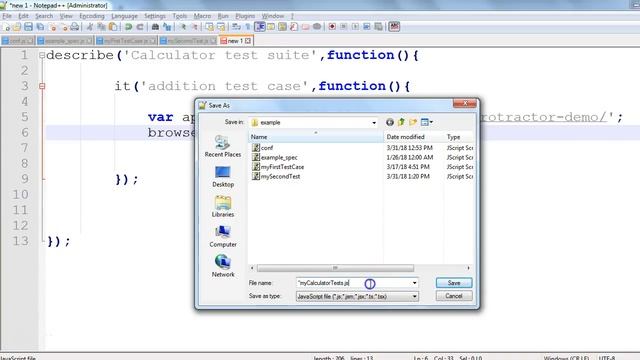Open Network in the dialog sidebar

click(223, 266)
